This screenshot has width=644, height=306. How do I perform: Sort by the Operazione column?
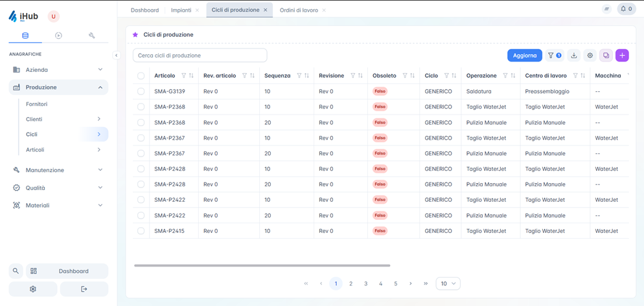[x=513, y=76]
